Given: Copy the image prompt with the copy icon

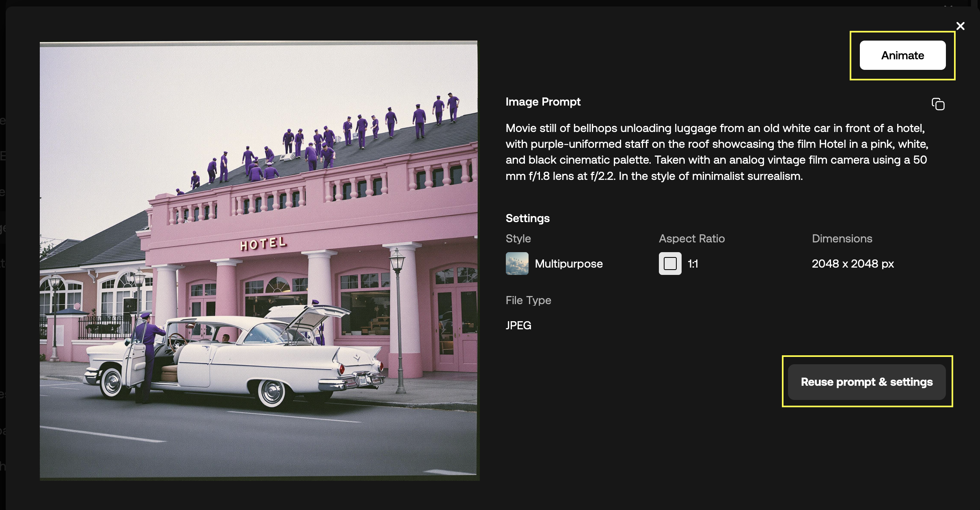Looking at the screenshot, I should [938, 104].
